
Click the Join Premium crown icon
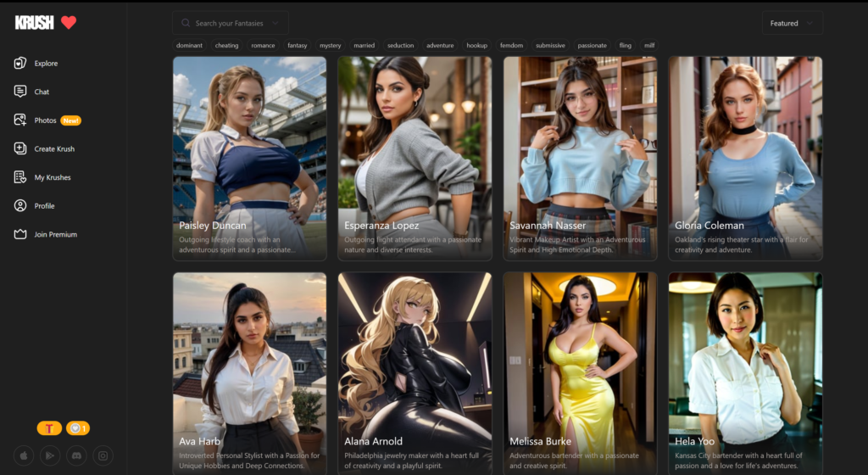pyautogui.click(x=20, y=234)
